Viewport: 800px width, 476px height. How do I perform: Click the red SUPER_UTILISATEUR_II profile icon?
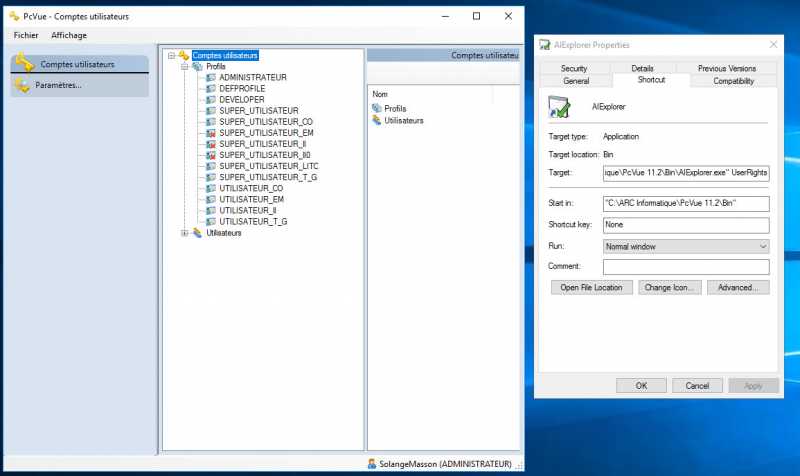point(211,144)
